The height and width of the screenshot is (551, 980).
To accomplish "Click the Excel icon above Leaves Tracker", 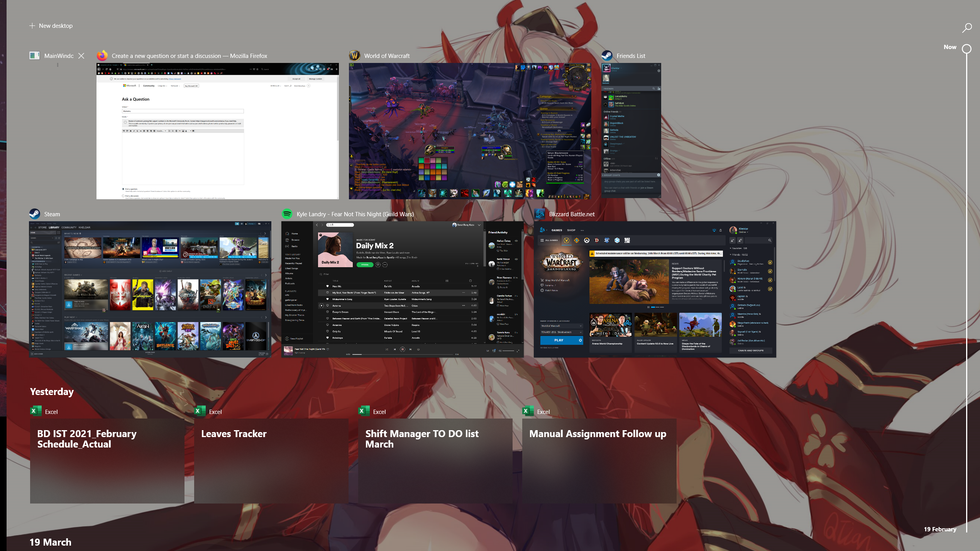I will coord(200,411).
